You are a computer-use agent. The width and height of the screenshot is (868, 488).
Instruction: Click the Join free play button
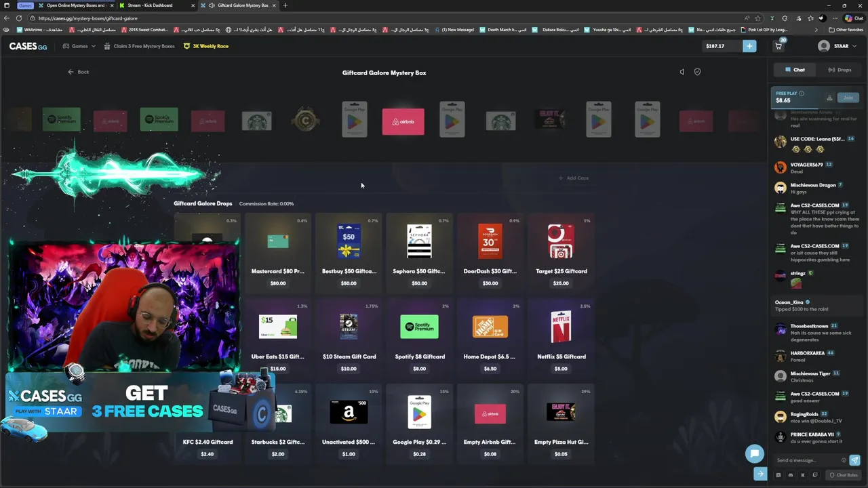[848, 98]
